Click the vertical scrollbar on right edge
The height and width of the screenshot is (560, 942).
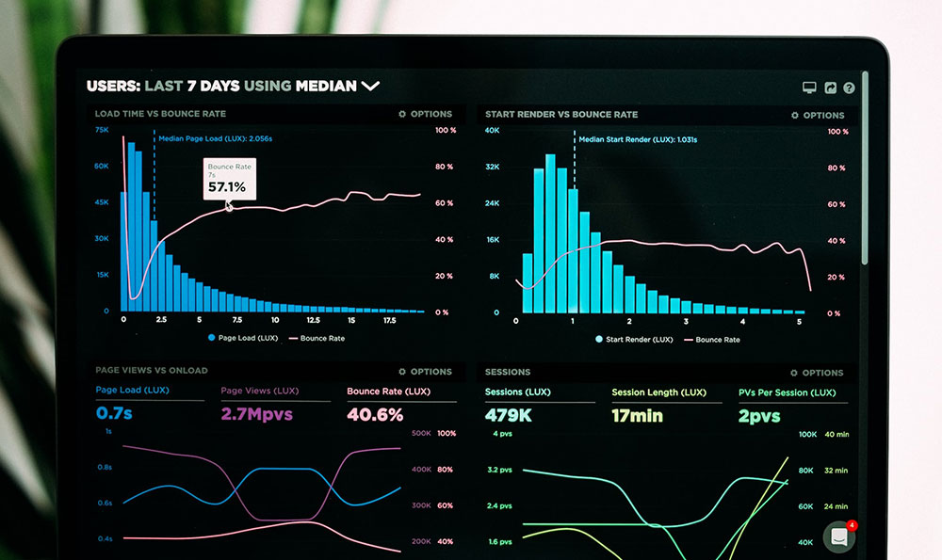pos(866,169)
